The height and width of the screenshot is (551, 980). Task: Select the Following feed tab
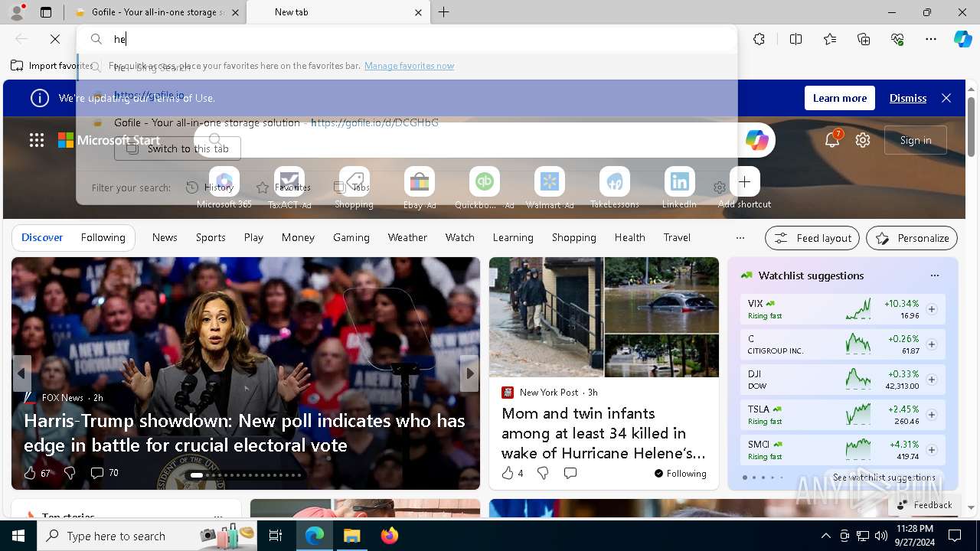(103, 237)
